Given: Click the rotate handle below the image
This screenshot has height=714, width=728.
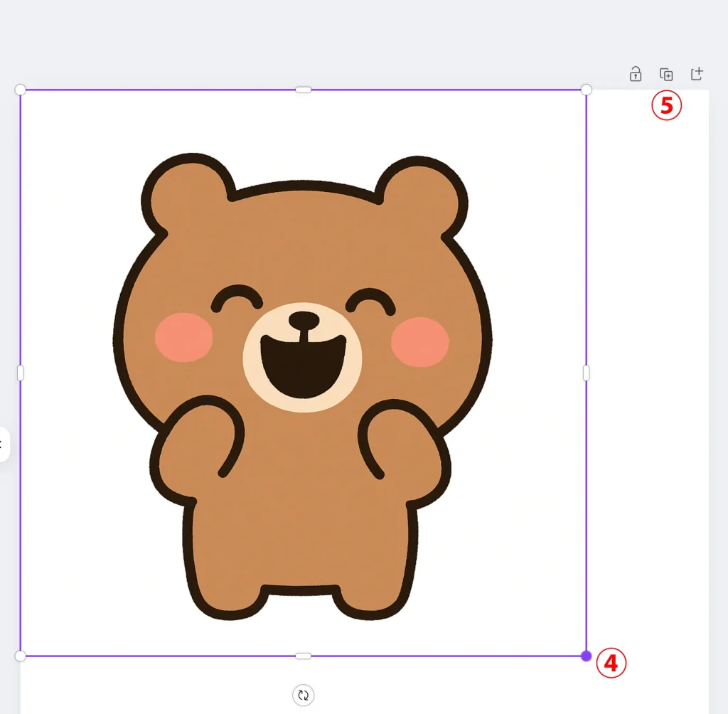Looking at the screenshot, I should pyautogui.click(x=304, y=695).
